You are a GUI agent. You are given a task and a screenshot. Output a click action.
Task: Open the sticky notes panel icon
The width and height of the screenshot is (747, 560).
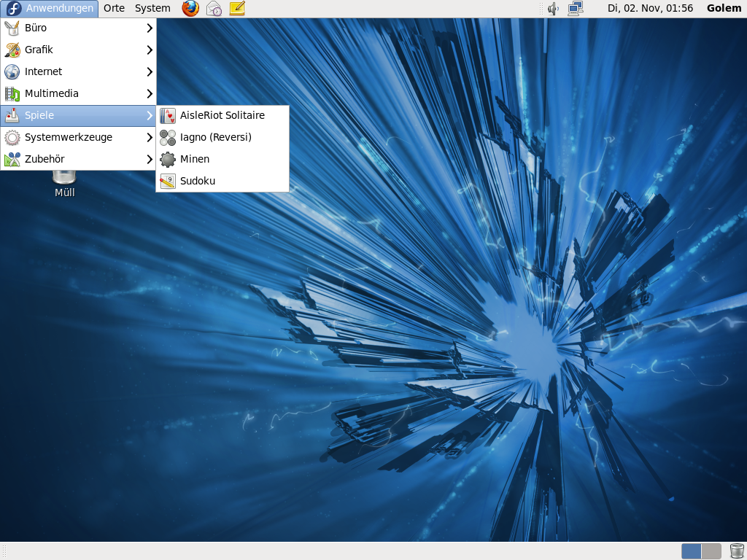(x=237, y=9)
